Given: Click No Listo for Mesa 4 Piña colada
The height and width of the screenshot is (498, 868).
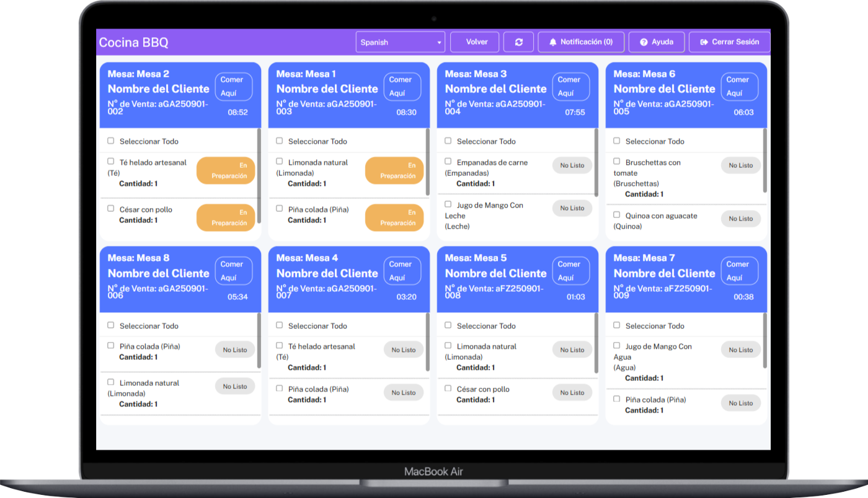Looking at the screenshot, I should [404, 393].
